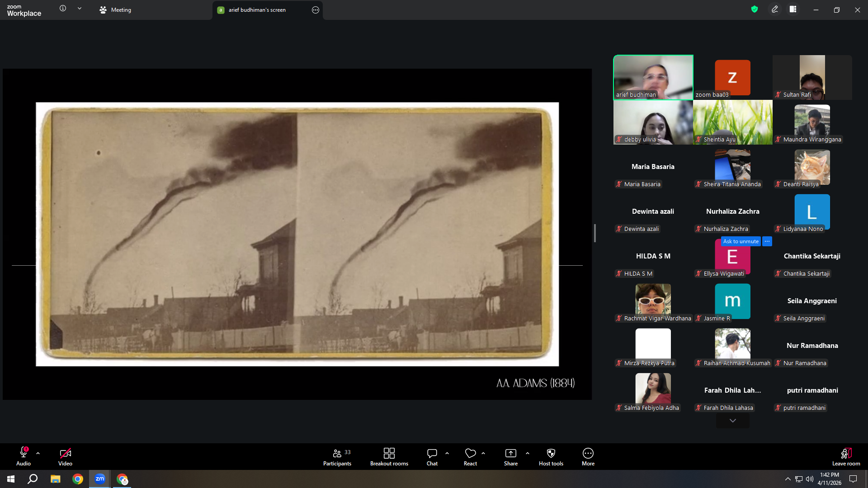
Task: Open the Participants panel
Action: (337, 456)
